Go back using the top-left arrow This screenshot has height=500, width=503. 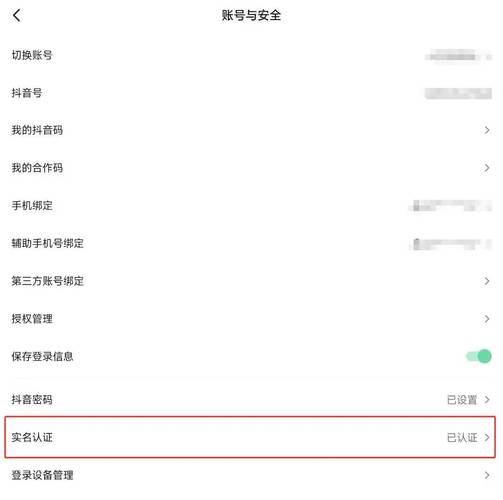(x=17, y=15)
